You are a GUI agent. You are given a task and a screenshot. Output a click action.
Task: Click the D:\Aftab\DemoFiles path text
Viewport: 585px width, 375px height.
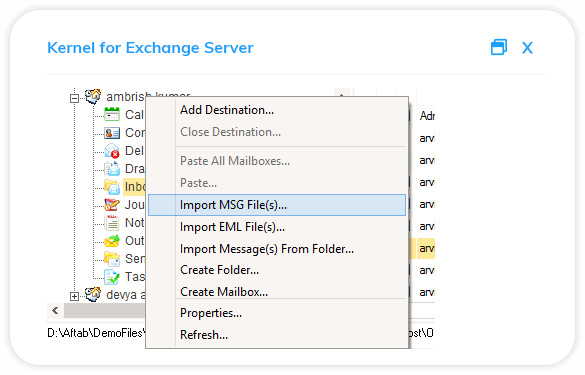[x=96, y=333]
